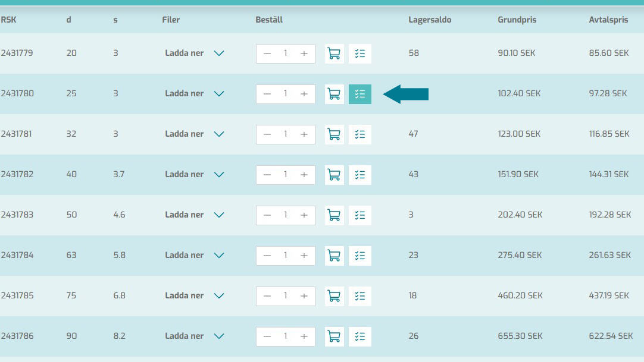644x362 pixels.
Task: Reduce quantity with minus for RSK 2431786
Action: tap(267, 336)
